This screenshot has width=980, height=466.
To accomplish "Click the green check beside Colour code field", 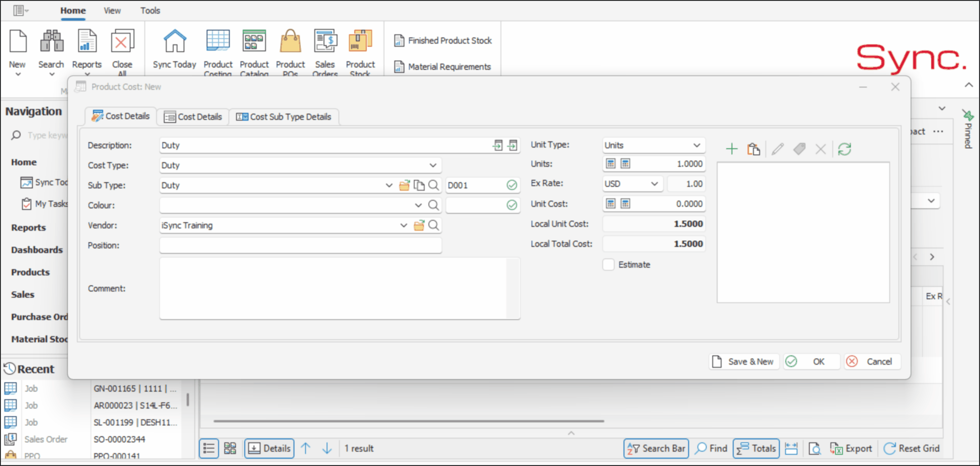I will 512,205.
